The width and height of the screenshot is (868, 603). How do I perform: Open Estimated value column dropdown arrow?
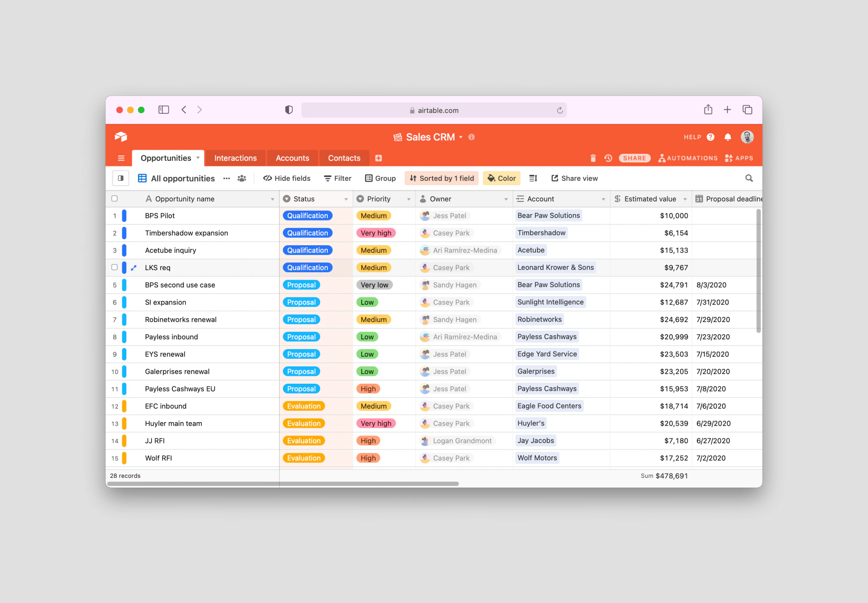click(685, 199)
